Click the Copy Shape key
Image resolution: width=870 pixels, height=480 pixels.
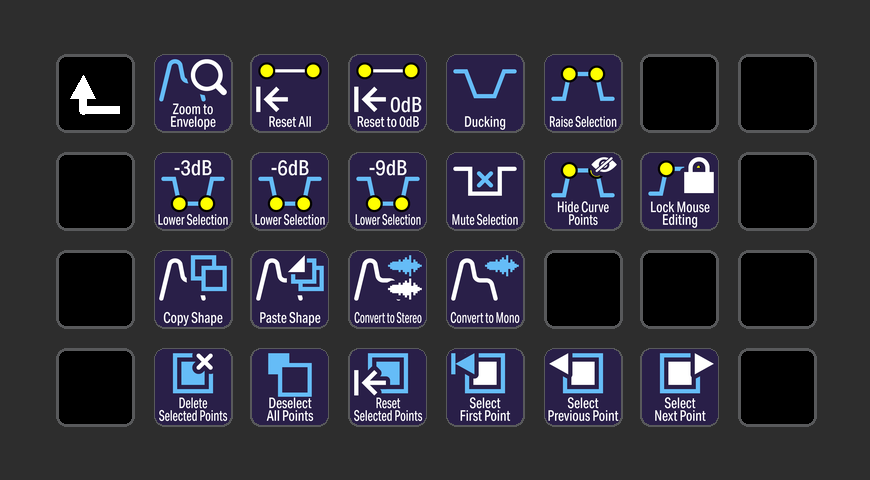click(x=193, y=289)
